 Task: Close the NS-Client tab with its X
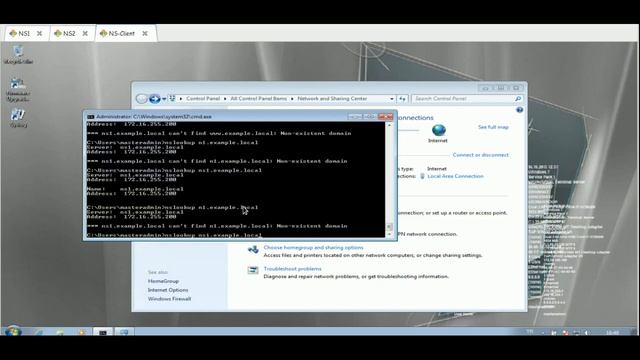click(x=145, y=33)
